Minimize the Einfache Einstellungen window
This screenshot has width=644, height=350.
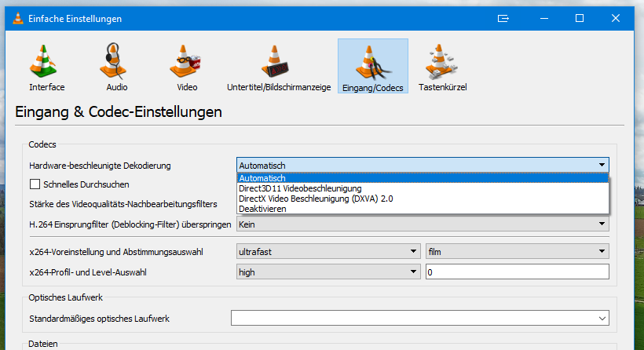click(x=544, y=19)
